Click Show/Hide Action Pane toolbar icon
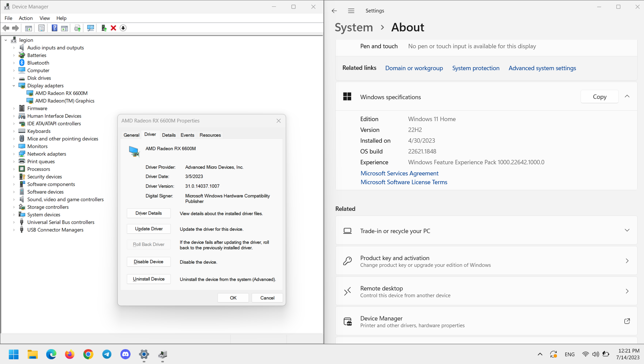Image resolution: width=644 pixels, height=364 pixels. (x=64, y=28)
